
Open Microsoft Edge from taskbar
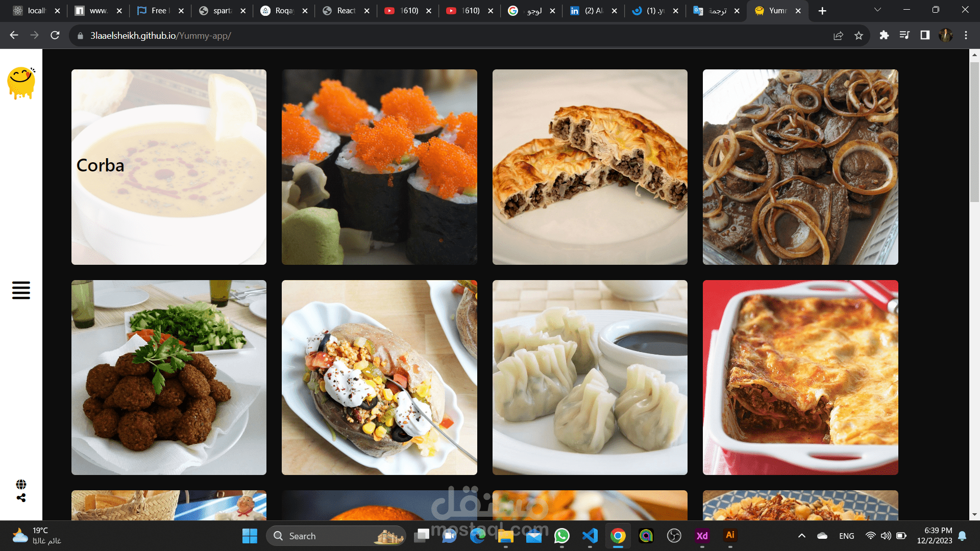pos(478,536)
